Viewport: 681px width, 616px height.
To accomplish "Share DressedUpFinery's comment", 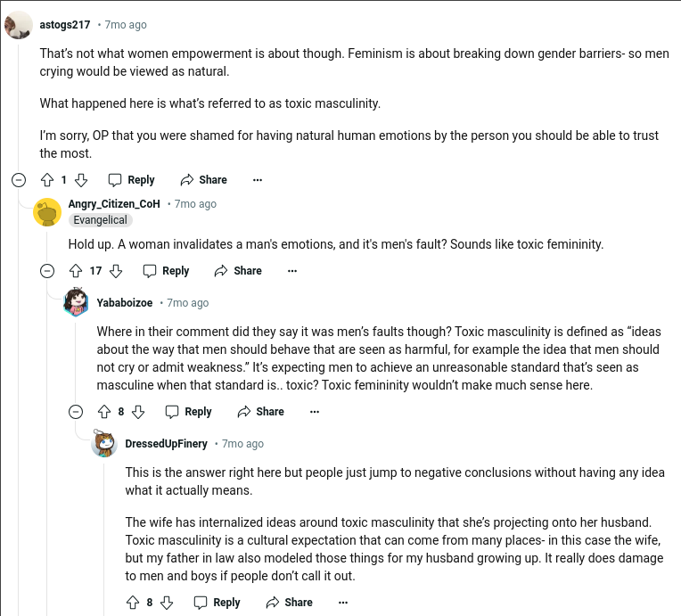I will [x=289, y=602].
